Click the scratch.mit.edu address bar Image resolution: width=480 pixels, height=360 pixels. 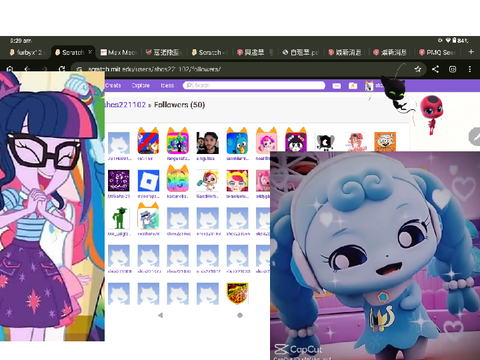(x=248, y=69)
